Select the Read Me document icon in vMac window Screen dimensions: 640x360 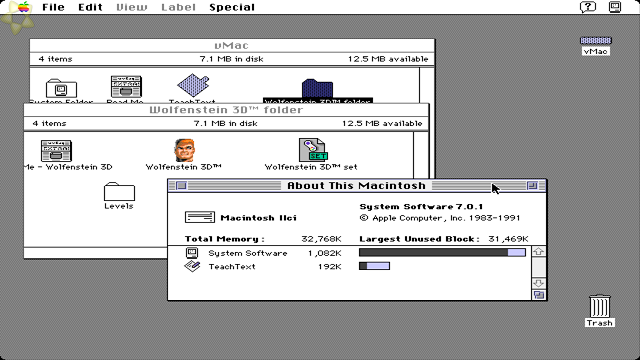pos(126,87)
